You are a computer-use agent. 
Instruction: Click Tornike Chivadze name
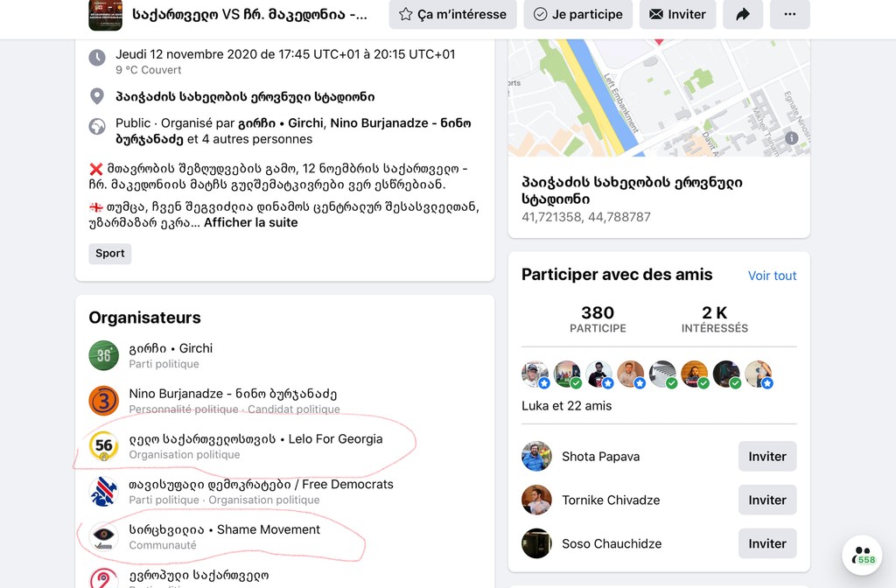coord(611,500)
